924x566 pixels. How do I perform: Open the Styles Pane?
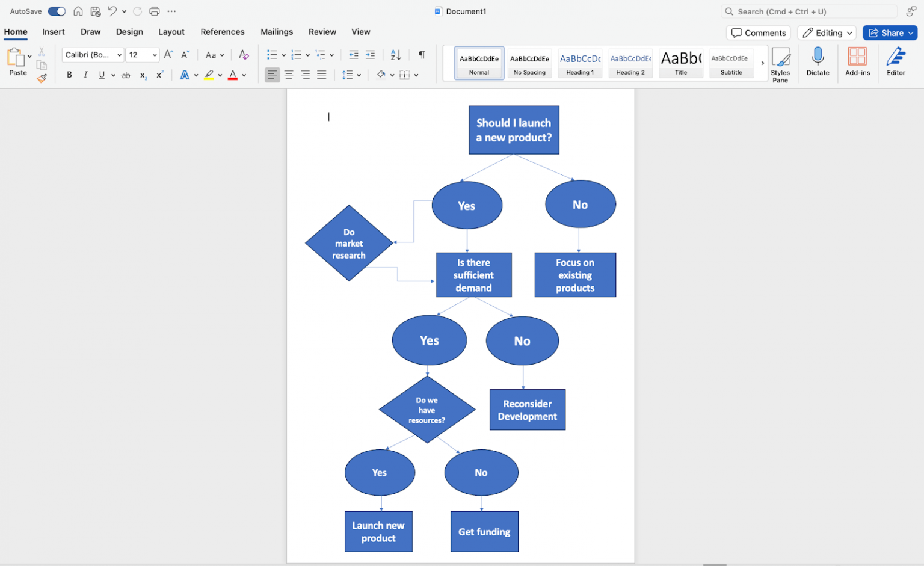tap(780, 63)
